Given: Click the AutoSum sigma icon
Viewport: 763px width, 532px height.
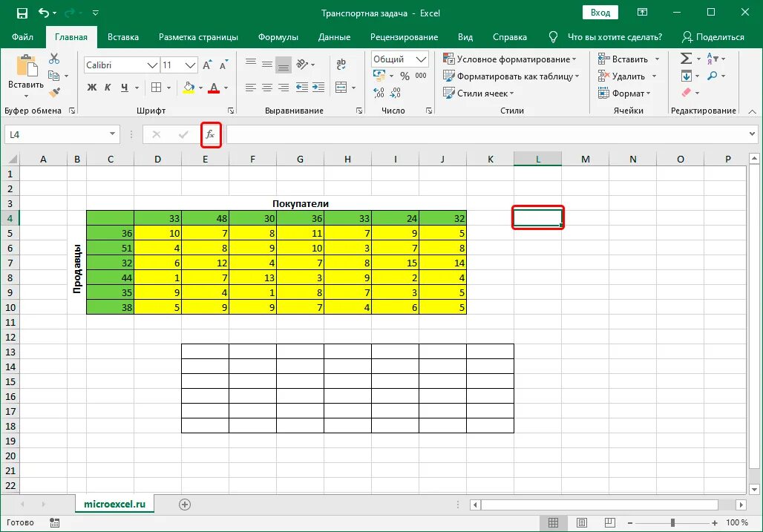Looking at the screenshot, I should coord(686,59).
